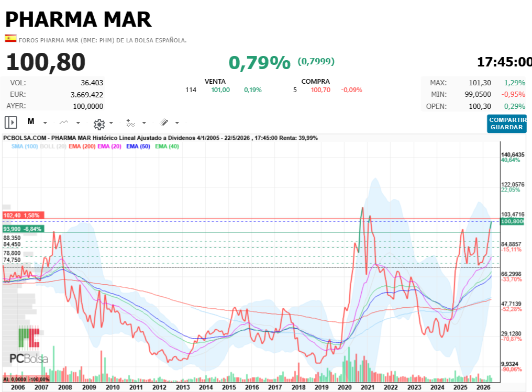Open the chart settings gear icon
Image resolution: width=532 pixels, height=392 pixels.
tap(99, 124)
